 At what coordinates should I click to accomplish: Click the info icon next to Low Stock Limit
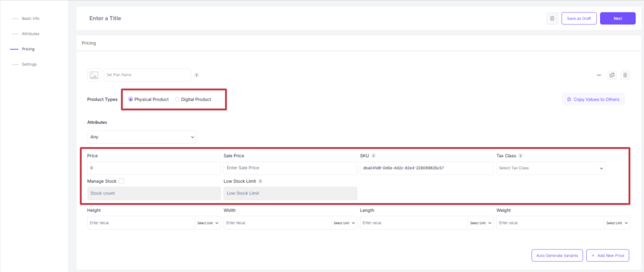pyautogui.click(x=260, y=181)
